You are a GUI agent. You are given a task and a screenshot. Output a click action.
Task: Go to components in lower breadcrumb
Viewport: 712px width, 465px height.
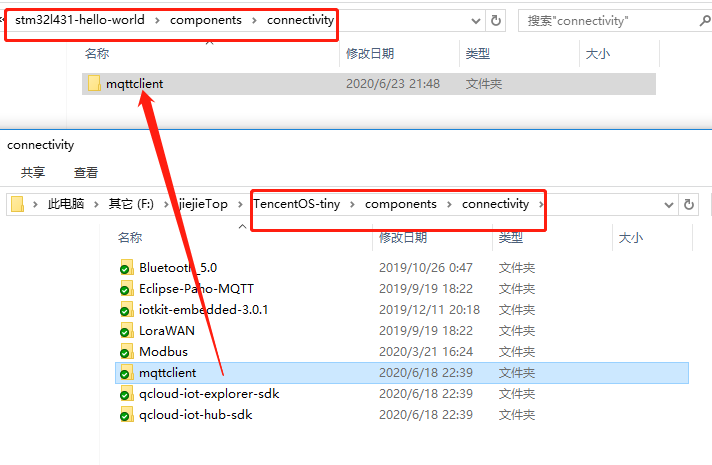[400, 204]
